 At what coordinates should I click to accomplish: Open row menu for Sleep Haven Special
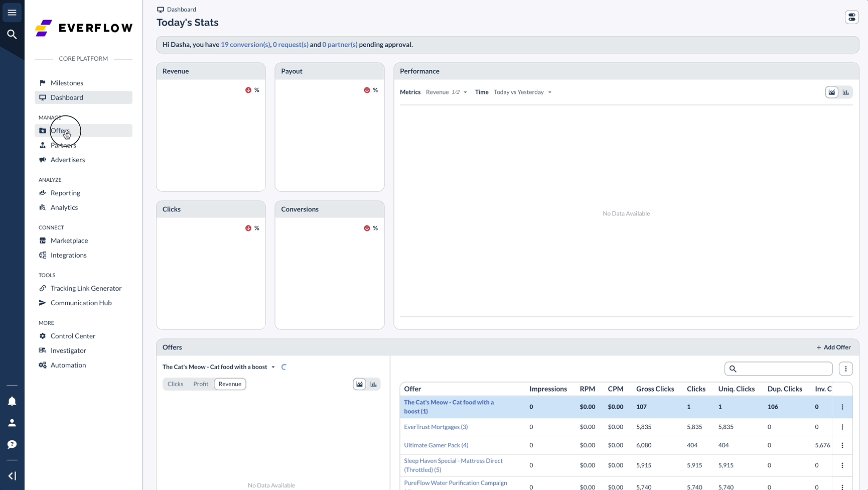842,465
